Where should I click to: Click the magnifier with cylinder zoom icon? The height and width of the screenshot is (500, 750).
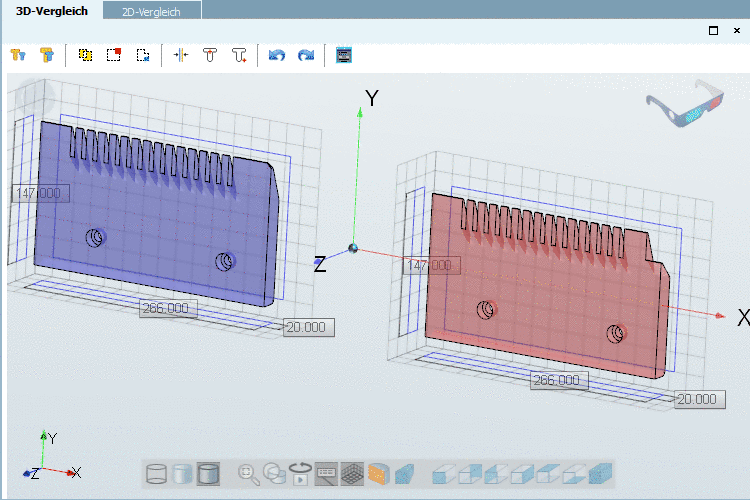click(275, 474)
